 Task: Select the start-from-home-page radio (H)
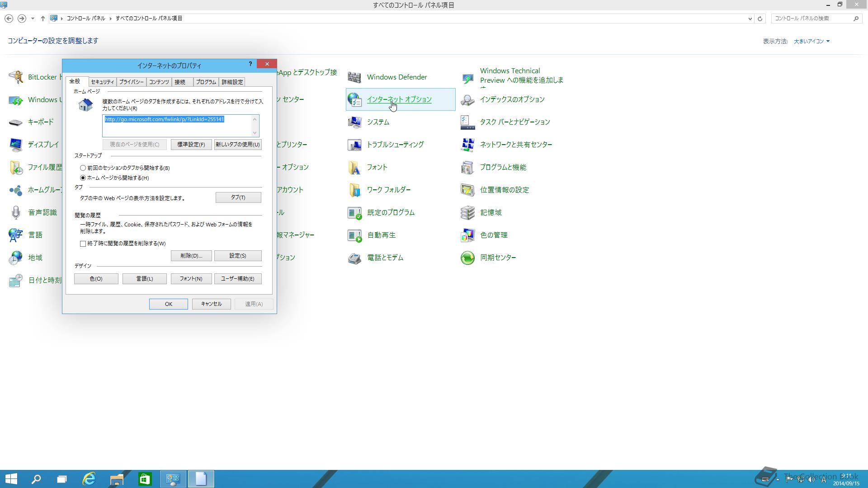[83, 178]
